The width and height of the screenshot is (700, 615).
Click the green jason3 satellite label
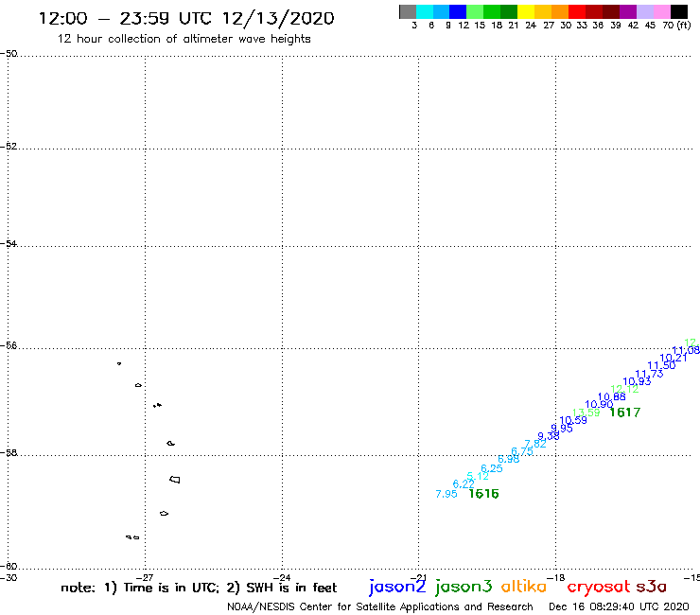tap(464, 587)
